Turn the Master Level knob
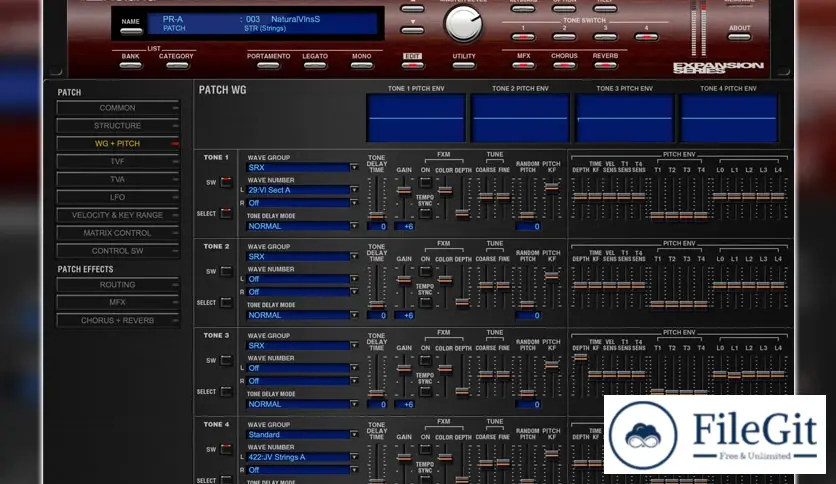Image resolution: width=836 pixels, height=484 pixels. 463,24
